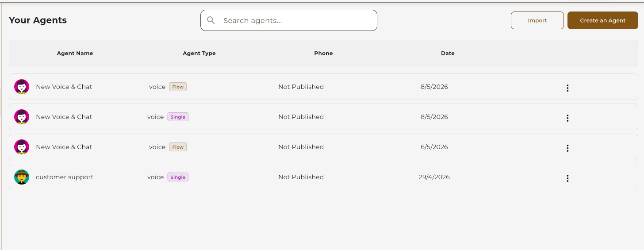Click the 29/4/2026 date cell
Viewport: 644px width, 250px height.
coord(434,177)
